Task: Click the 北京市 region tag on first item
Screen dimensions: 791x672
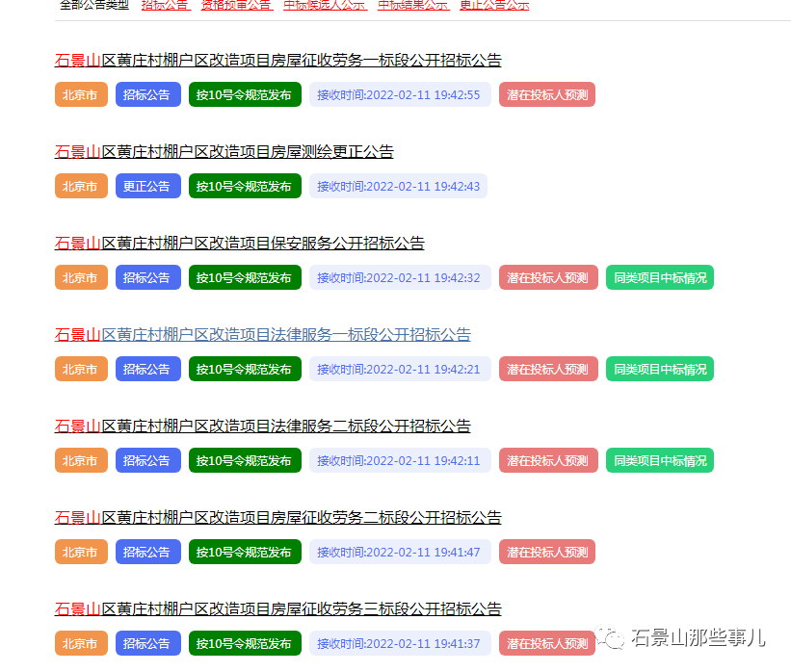Action: [81, 94]
